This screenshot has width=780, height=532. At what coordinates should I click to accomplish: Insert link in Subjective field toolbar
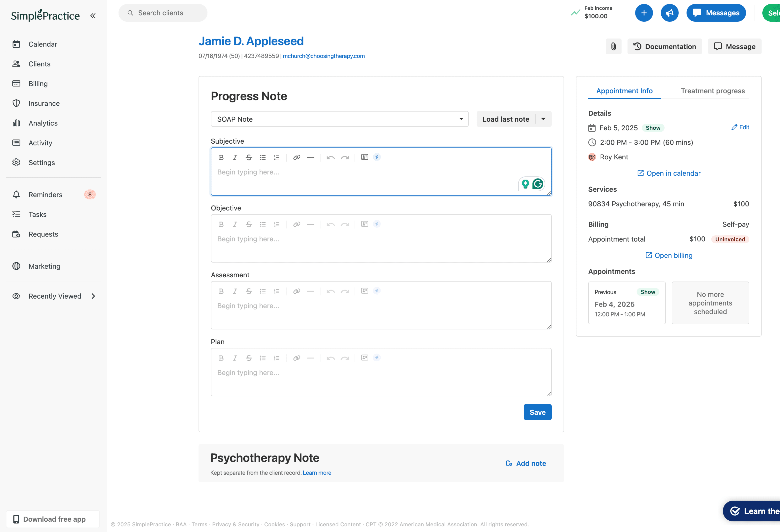coord(296,157)
